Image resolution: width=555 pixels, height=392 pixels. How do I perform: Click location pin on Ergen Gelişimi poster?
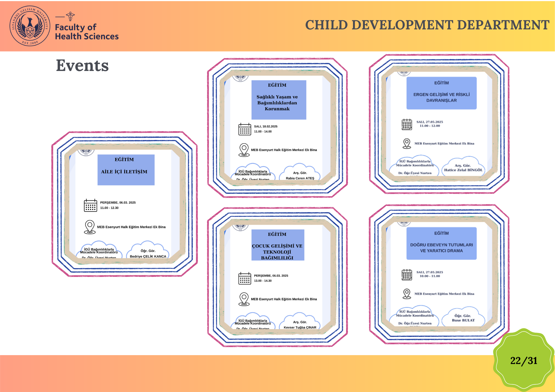coord(407,143)
